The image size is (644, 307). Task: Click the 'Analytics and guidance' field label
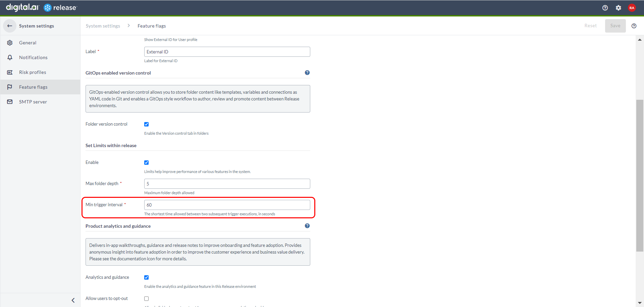pyautogui.click(x=107, y=277)
